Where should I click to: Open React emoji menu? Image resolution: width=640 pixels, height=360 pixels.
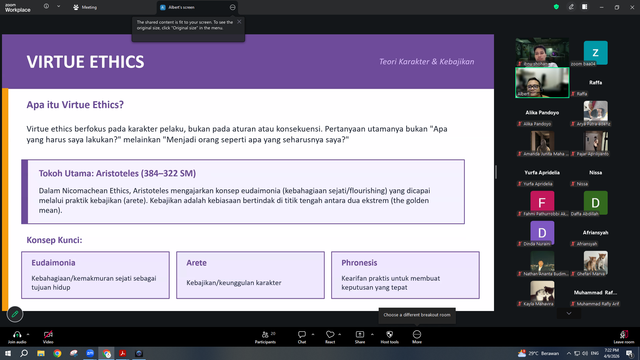coord(330,337)
